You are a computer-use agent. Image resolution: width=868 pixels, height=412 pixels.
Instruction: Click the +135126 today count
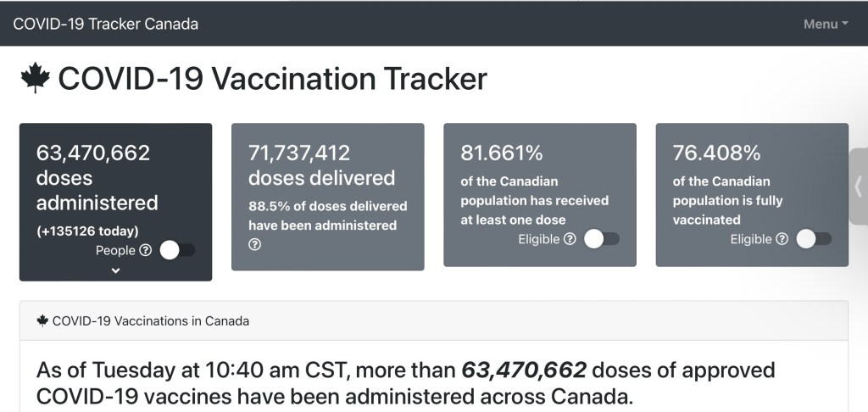(x=86, y=231)
